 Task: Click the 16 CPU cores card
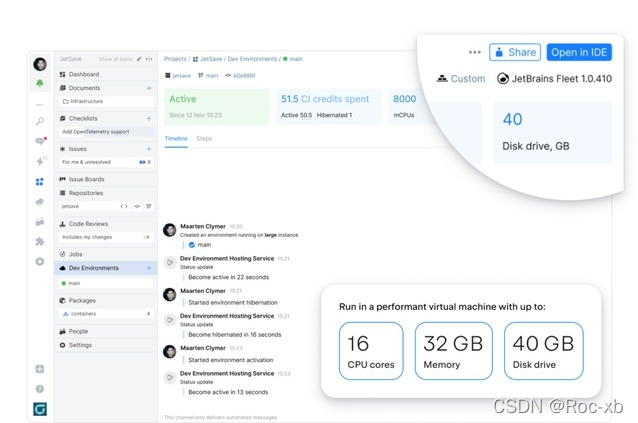click(371, 351)
